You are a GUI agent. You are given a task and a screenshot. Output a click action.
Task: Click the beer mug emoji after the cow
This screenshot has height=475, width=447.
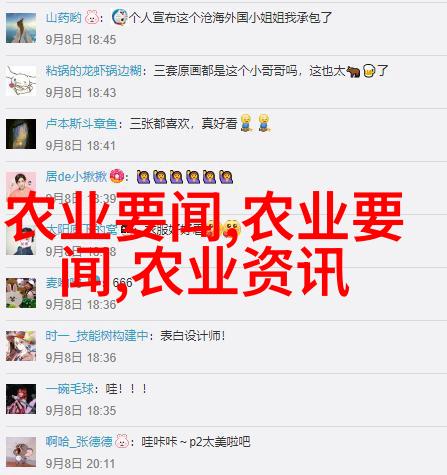369,71
